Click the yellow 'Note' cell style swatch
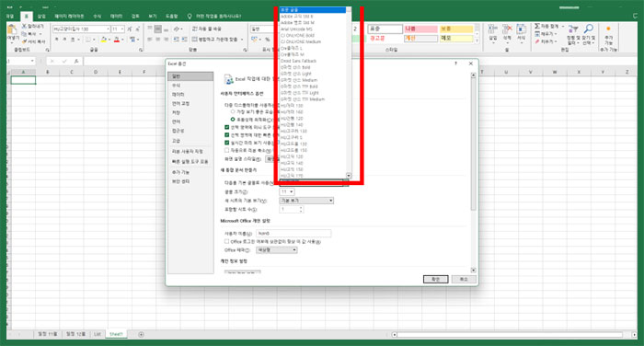 (456, 39)
